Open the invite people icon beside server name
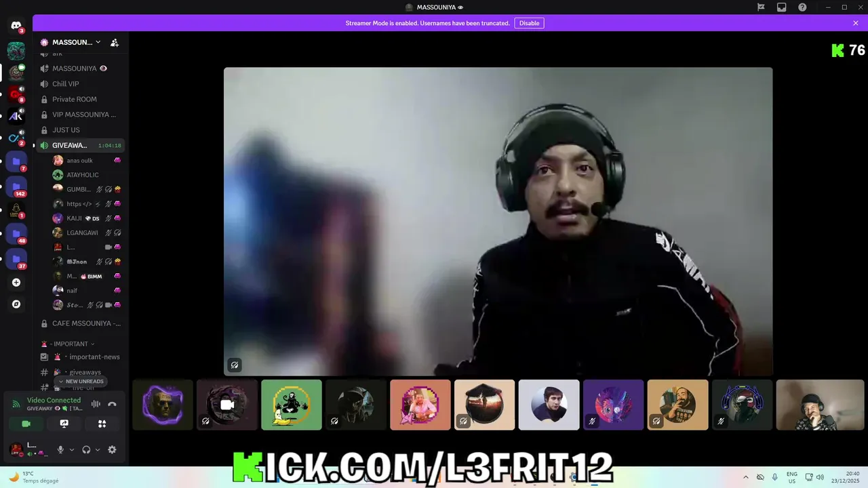 [x=115, y=42]
